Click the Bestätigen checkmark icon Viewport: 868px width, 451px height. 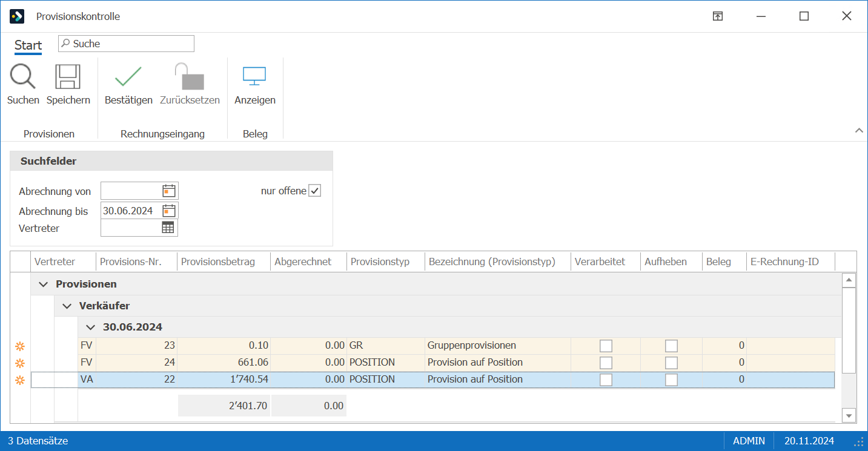click(128, 77)
